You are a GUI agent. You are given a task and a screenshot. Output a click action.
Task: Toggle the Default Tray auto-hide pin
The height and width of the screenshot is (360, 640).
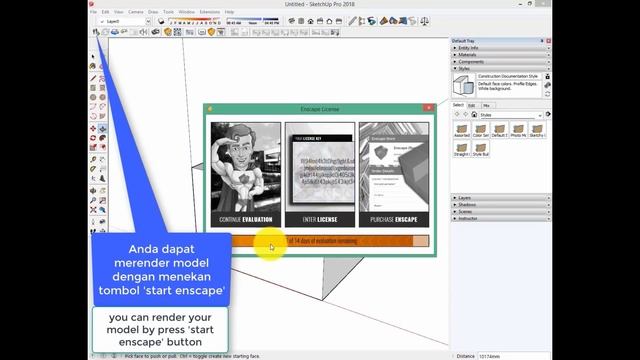[x=542, y=41]
